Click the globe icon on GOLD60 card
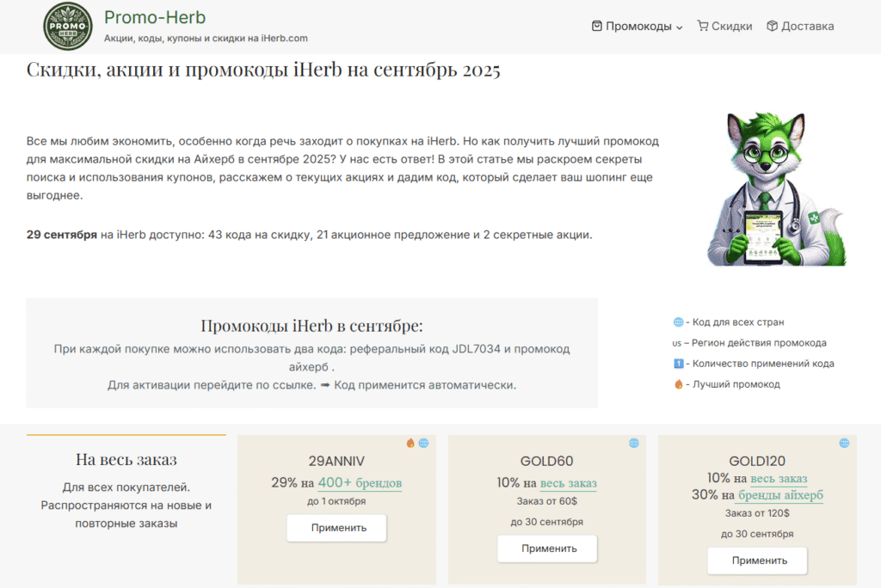 [634, 444]
